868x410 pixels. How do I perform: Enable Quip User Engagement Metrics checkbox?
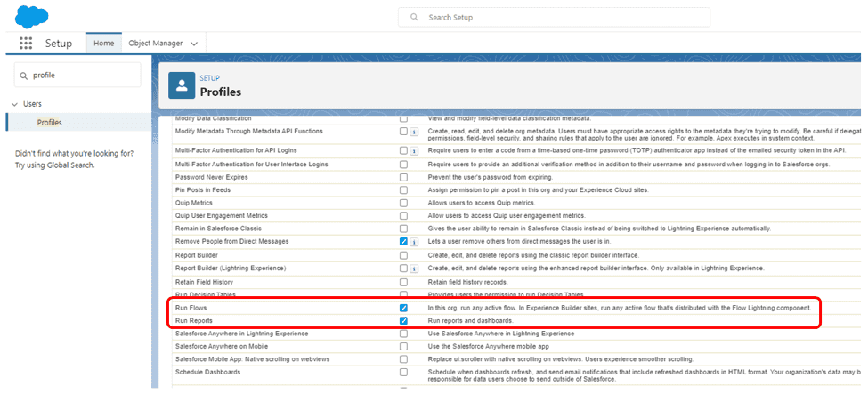pos(403,216)
